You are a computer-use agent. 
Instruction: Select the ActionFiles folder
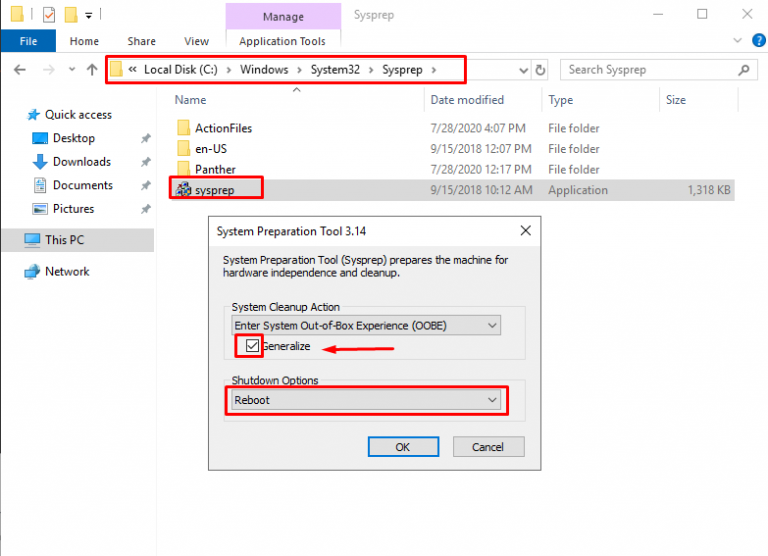pyautogui.click(x=223, y=128)
